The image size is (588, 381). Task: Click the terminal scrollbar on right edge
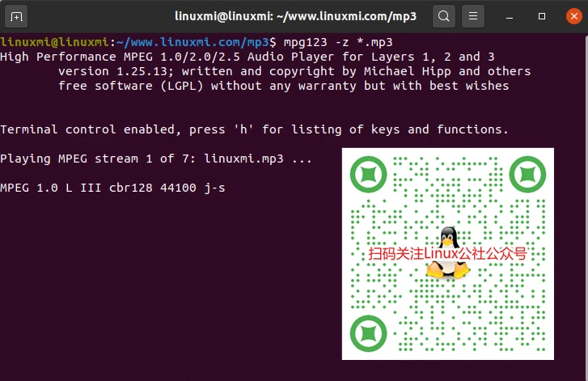[586, 207]
